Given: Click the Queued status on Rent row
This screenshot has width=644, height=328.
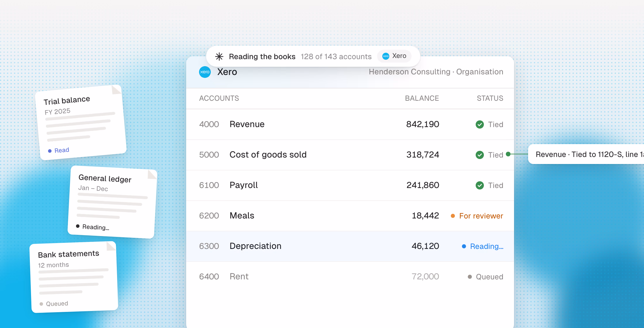Looking at the screenshot, I should click(x=489, y=277).
